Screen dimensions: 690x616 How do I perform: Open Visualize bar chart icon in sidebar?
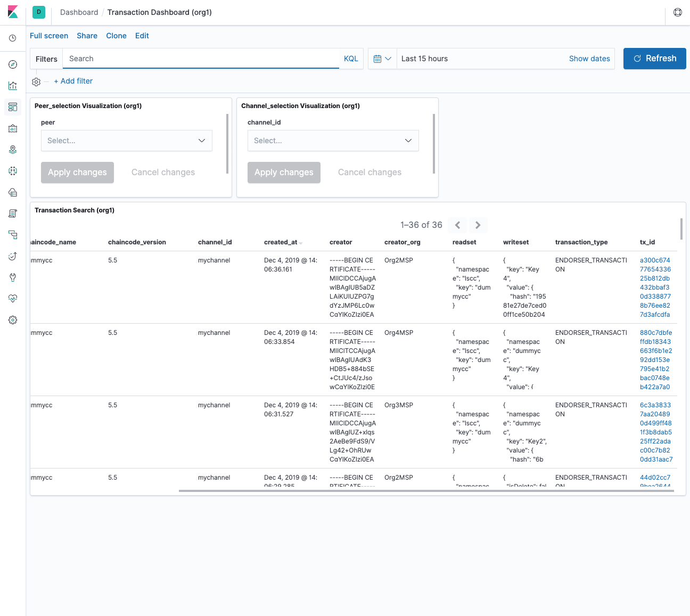(x=13, y=86)
